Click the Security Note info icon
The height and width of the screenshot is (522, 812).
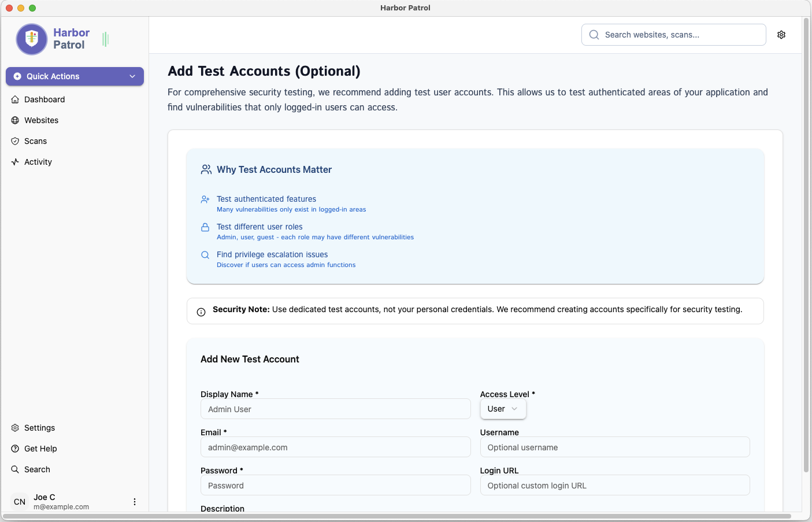pyautogui.click(x=201, y=312)
